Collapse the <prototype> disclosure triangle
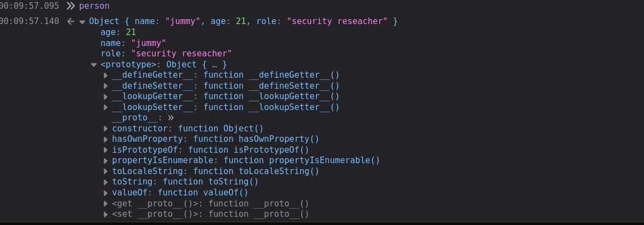644x225 pixels. pyautogui.click(x=94, y=65)
